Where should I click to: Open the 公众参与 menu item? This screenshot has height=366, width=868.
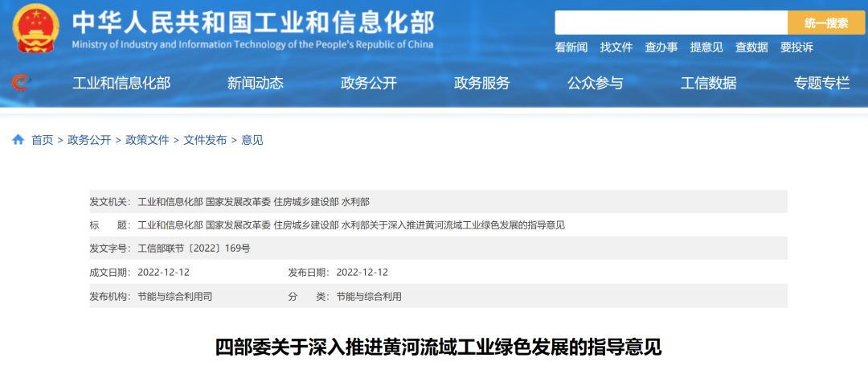pos(595,83)
